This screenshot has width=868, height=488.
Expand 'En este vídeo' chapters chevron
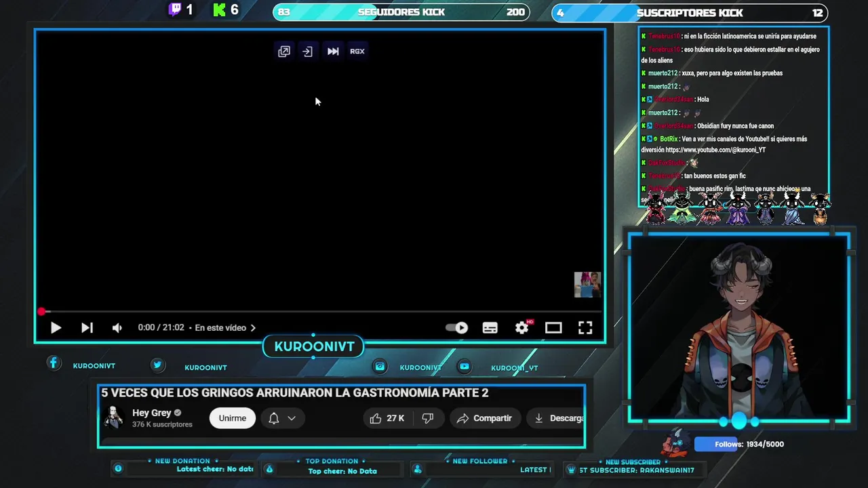(x=253, y=328)
